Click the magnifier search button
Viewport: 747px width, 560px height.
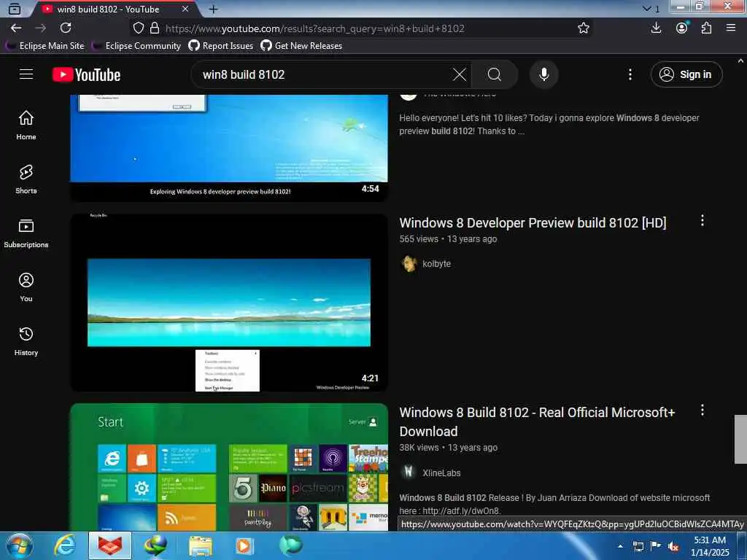[495, 75]
